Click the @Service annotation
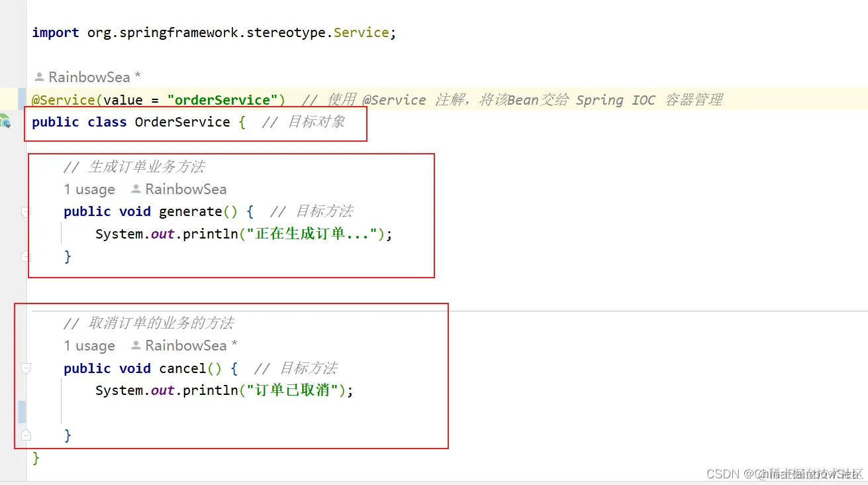Image resolution: width=868 pixels, height=485 pixels. pos(64,100)
